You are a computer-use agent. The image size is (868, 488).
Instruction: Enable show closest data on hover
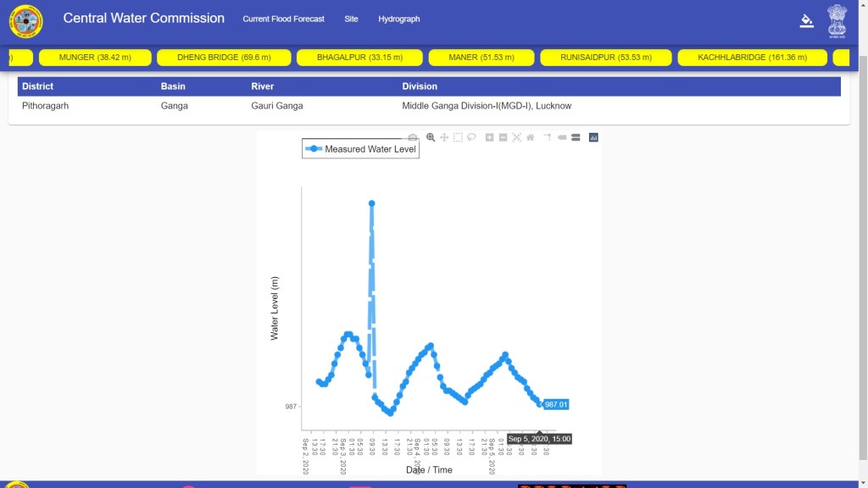tap(561, 137)
